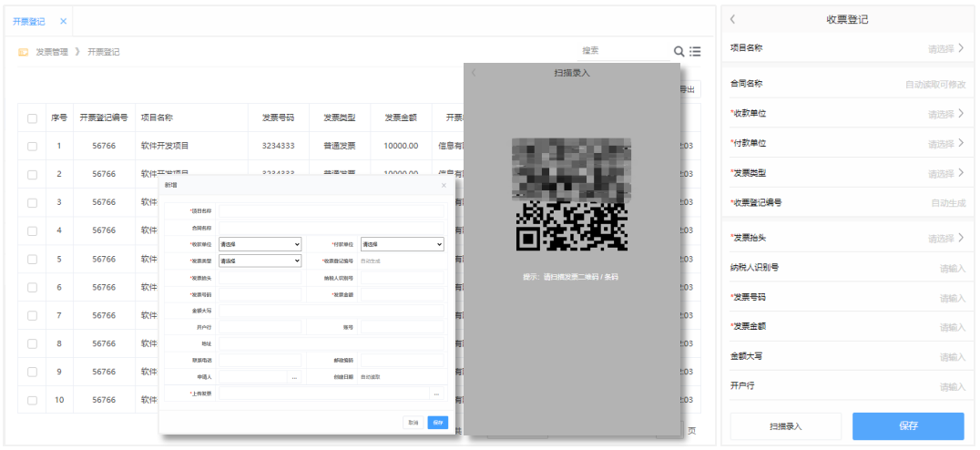
Task: Toggle the select-all checkbox in table header
Action: (32, 118)
